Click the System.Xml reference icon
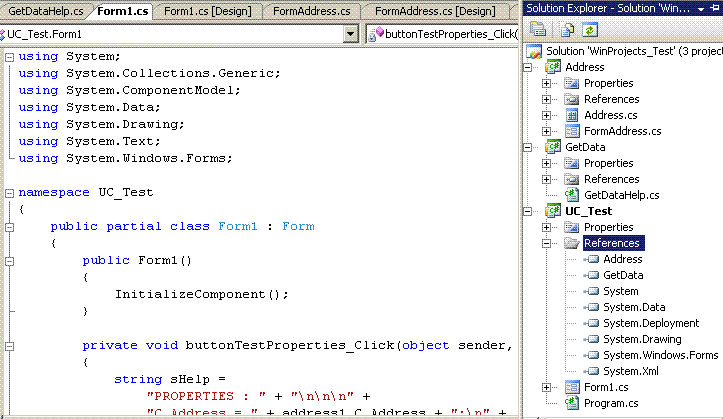Viewport: 723px width, 419px height. 592,371
